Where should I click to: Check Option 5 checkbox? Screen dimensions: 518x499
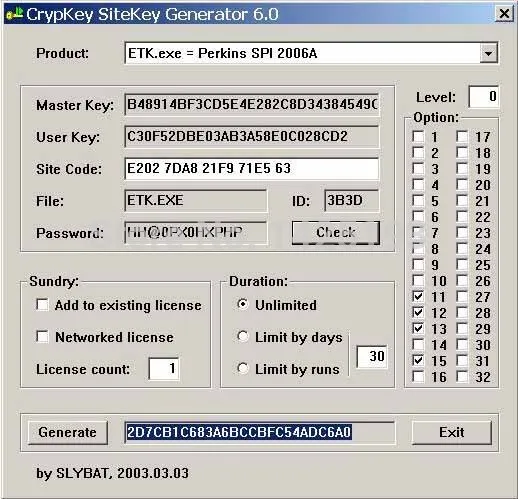point(418,200)
